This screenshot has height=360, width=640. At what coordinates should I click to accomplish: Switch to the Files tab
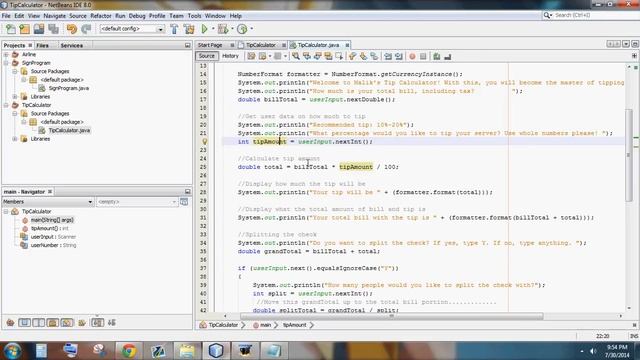(42, 45)
